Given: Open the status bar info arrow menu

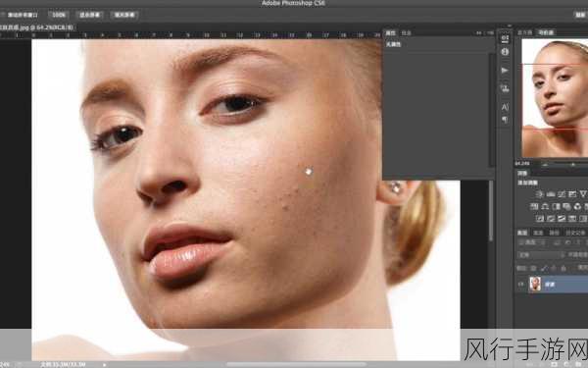Looking at the screenshot, I should 104,365.
